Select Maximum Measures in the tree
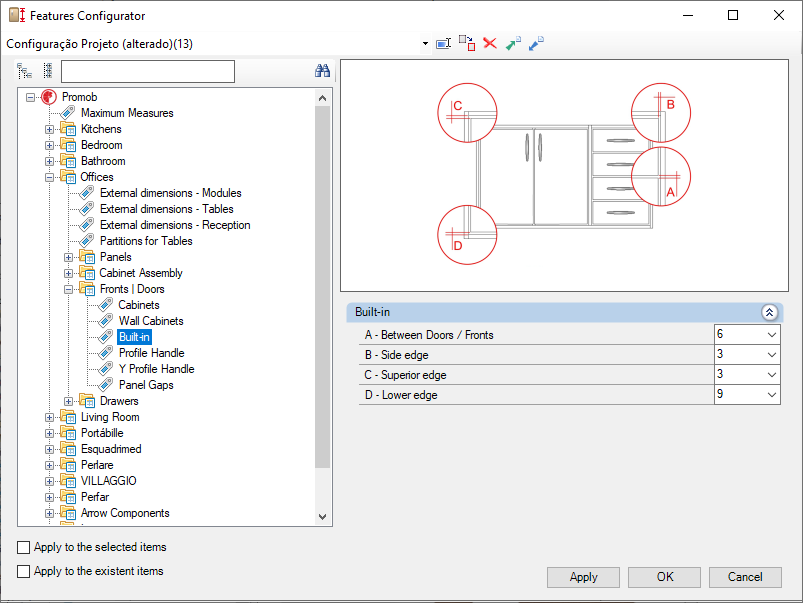The width and height of the screenshot is (812, 613). coord(127,113)
